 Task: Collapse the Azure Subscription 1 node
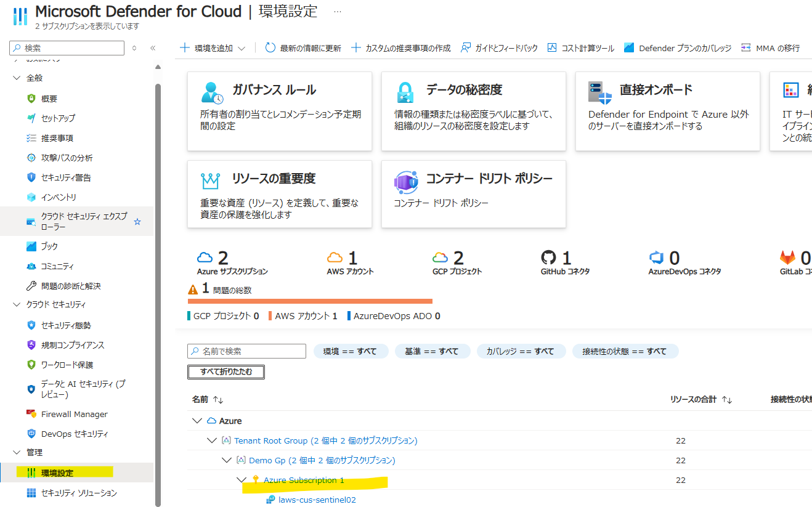[x=242, y=480]
